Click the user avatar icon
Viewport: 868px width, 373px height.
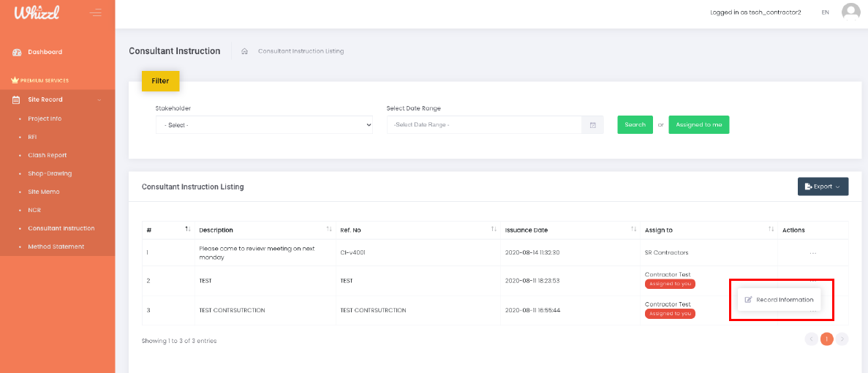pos(850,12)
